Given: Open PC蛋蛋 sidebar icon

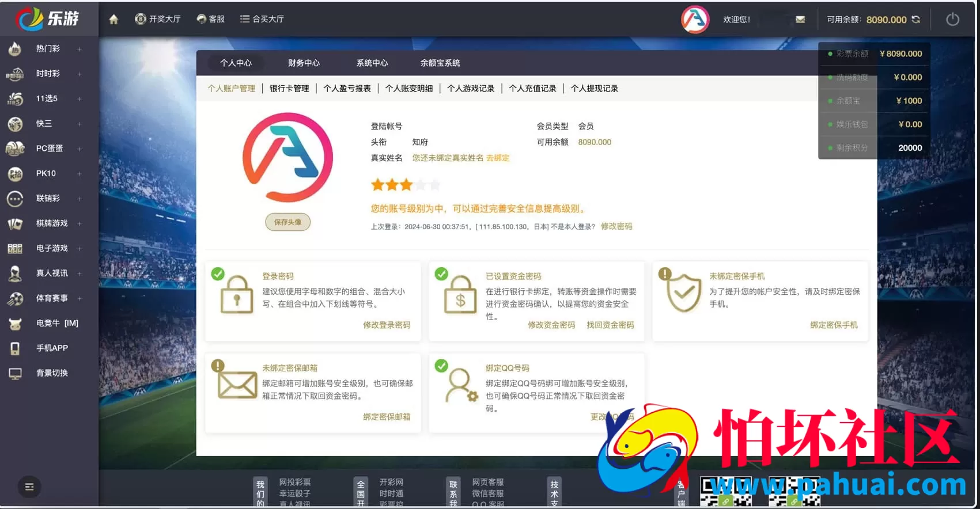Looking at the screenshot, I should (15, 149).
